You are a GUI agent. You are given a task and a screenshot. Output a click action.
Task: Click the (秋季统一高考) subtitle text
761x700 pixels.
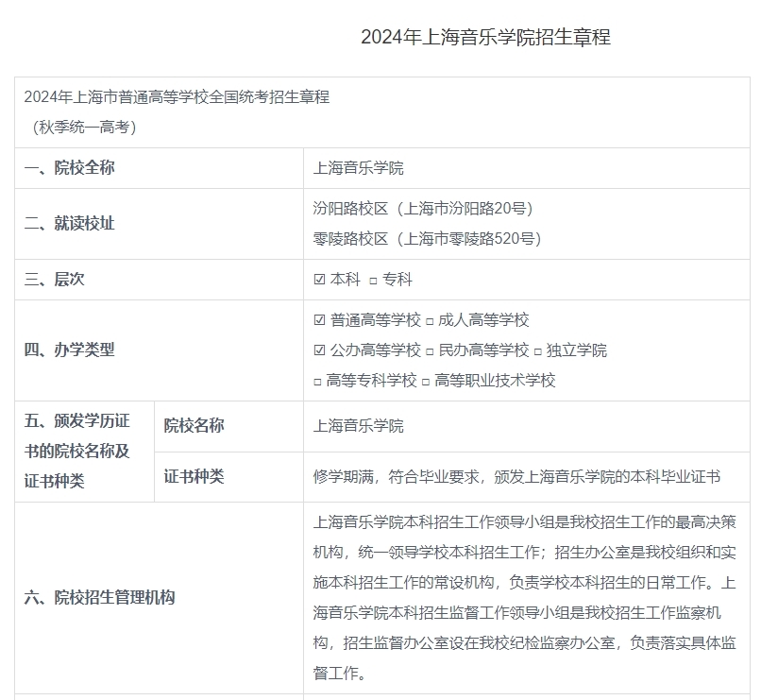click(84, 128)
